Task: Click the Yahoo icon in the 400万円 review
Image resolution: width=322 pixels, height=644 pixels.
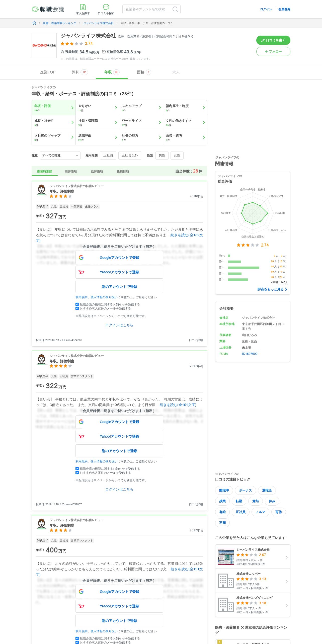Action: click(81, 606)
